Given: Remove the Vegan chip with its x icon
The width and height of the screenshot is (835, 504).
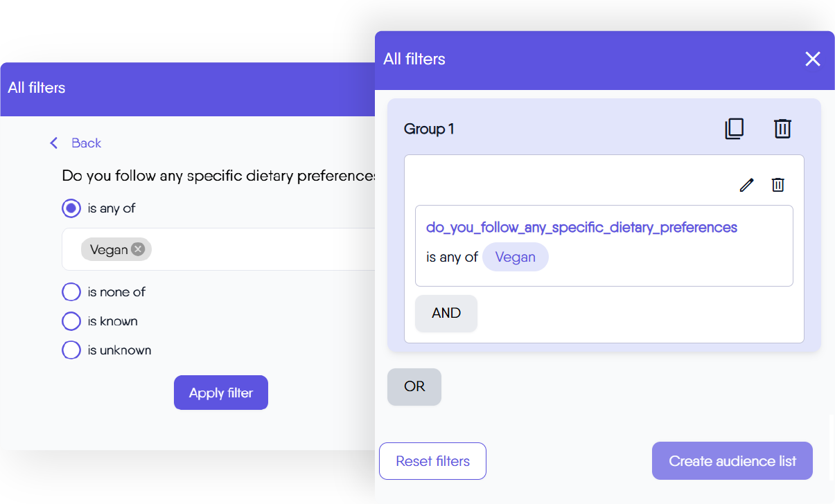Looking at the screenshot, I should click(138, 249).
